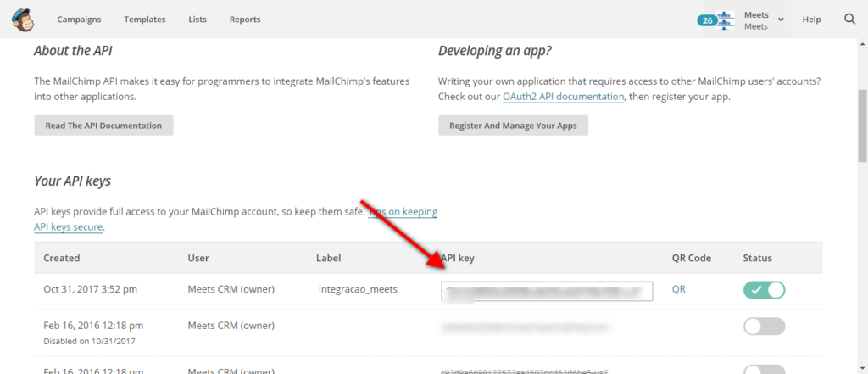This screenshot has width=868, height=374.
Task: Click Meets CRM (owner) in the Oct 31 row
Action: [231, 289]
